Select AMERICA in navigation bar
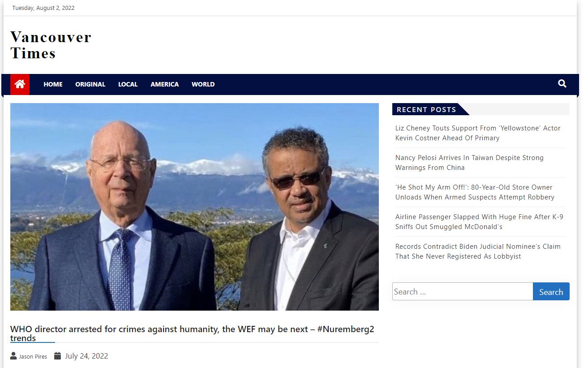 (x=164, y=84)
